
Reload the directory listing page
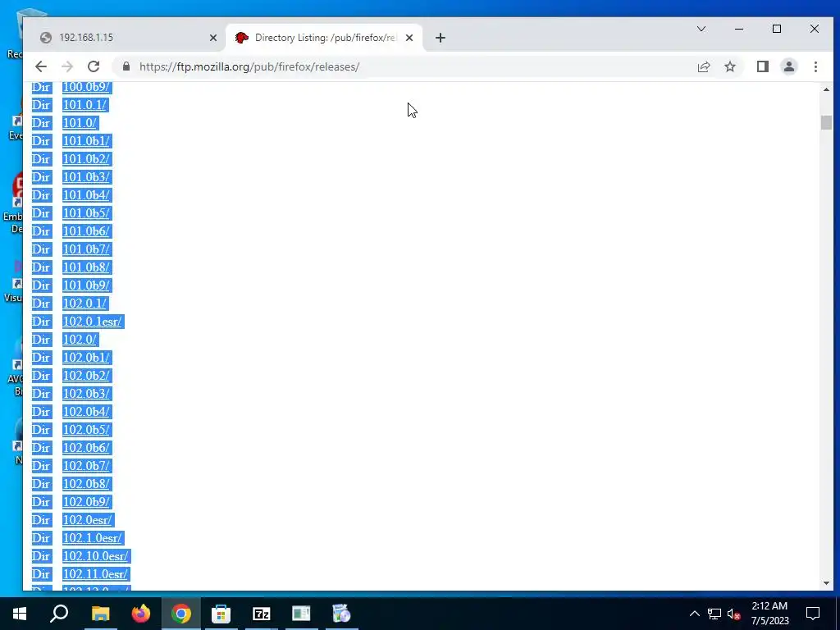(94, 66)
